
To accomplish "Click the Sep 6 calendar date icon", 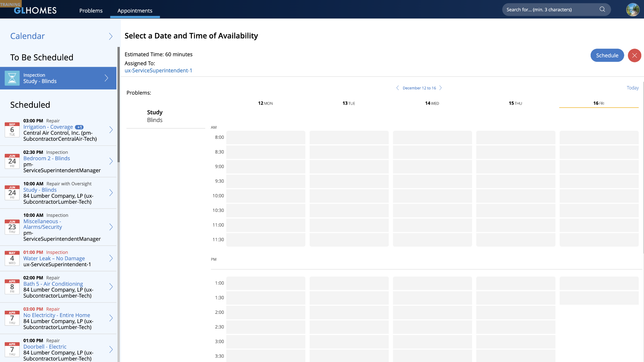I will 12,130.
